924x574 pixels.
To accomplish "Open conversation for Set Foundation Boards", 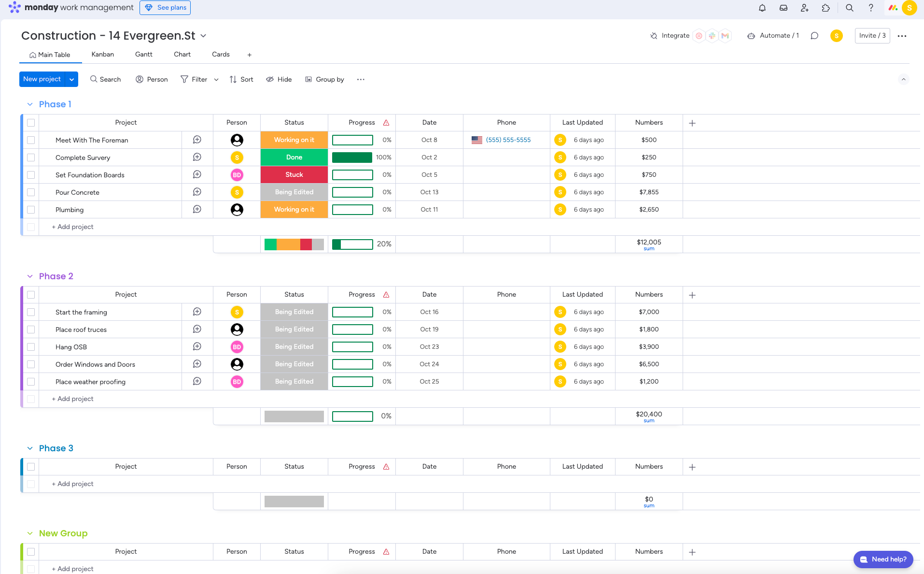I will [x=197, y=174].
